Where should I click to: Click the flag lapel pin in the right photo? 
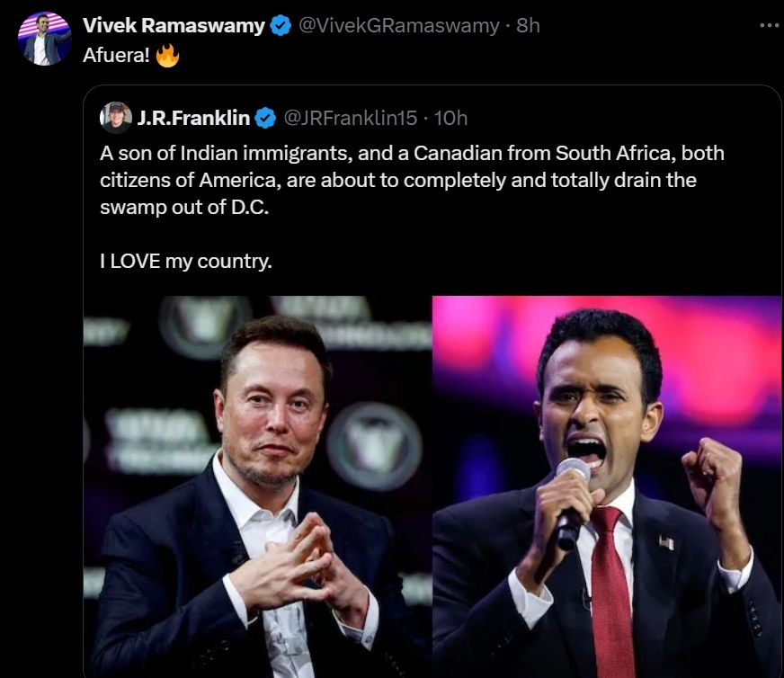[x=666, y=542]
